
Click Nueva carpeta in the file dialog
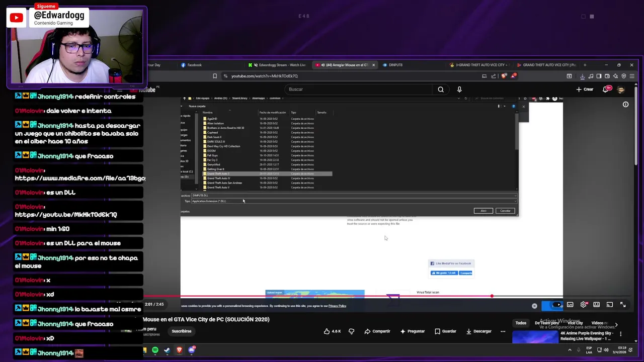pos(197,106)
